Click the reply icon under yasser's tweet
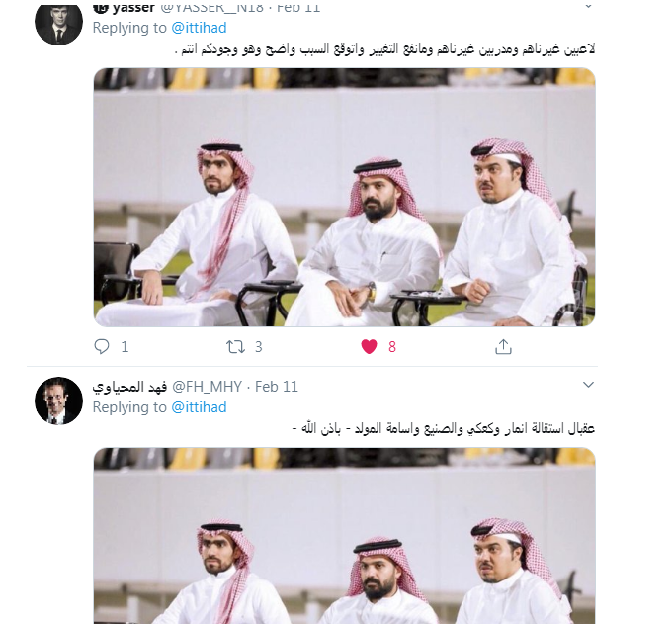The height and width of the screenshot is (624, 672). pos(102,346)
